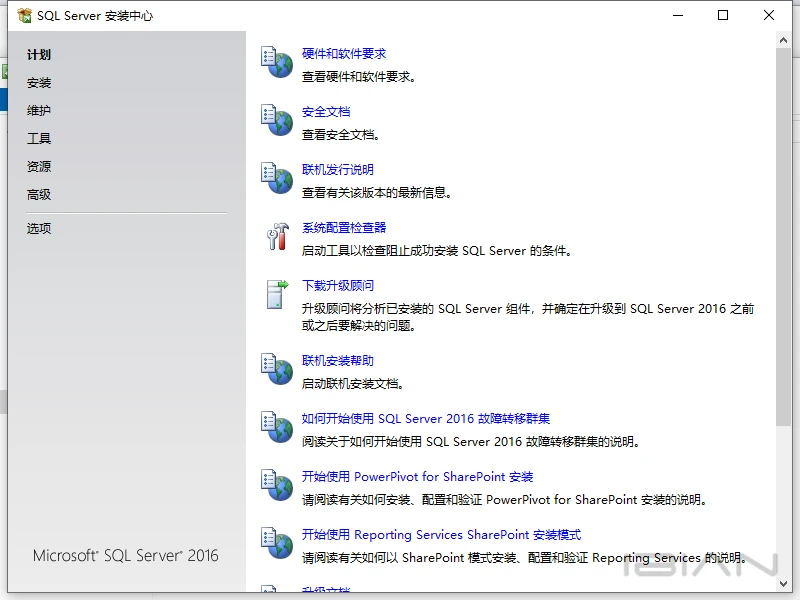The image size is (800, 600).
Task: Click the icon beside the 故障转移群集 link
Action: pyautogui.click(x=277, y=427)
